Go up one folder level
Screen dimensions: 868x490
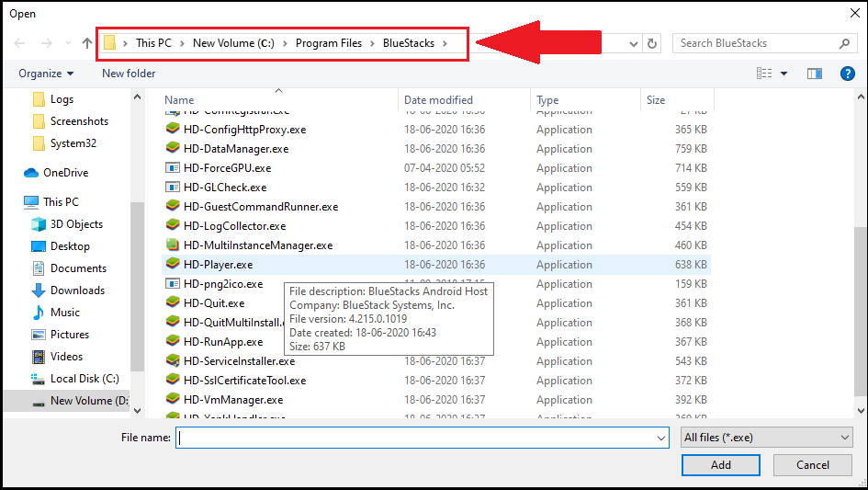[x=87, y=43]
